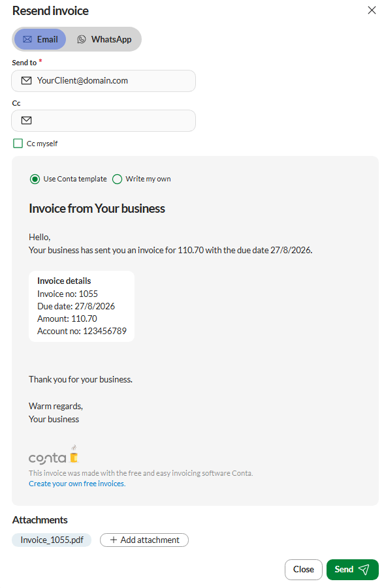The width and height of the screenshot is (384, 588).
Task: Click envelope icon in Cc field
Action: coord(26,120)
